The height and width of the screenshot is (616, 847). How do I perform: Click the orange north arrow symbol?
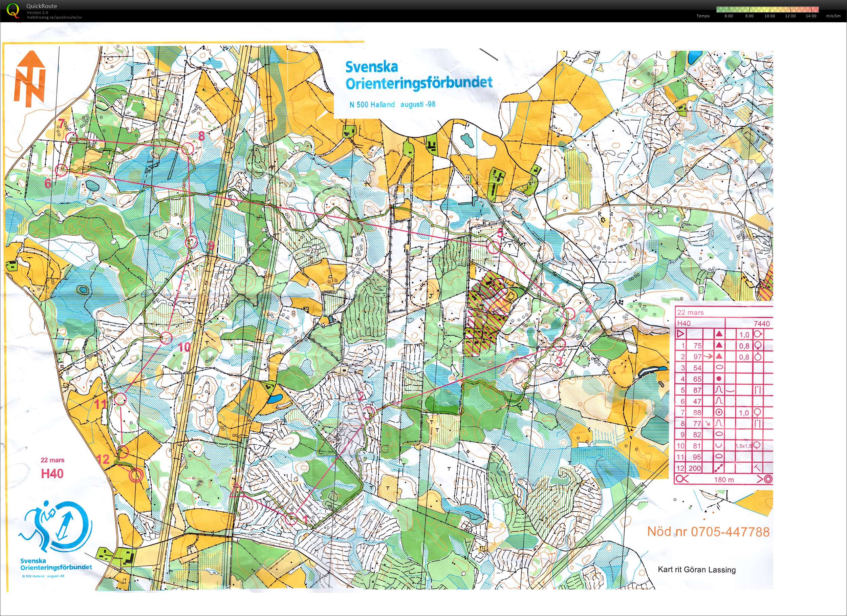(x=30, y=79)
